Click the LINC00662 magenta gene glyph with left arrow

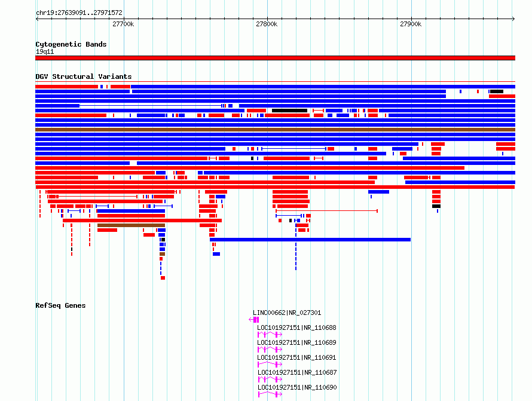[254, 320]
